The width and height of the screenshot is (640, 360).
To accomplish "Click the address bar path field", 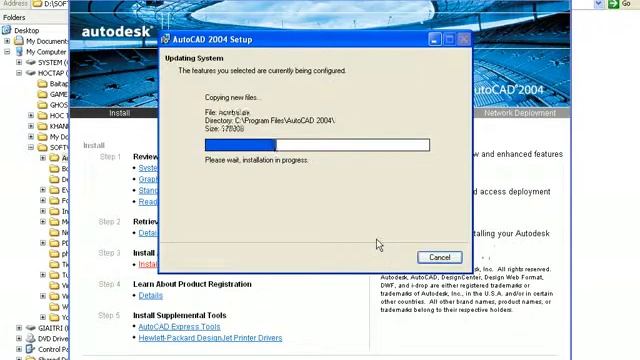I will click(50, 4).
